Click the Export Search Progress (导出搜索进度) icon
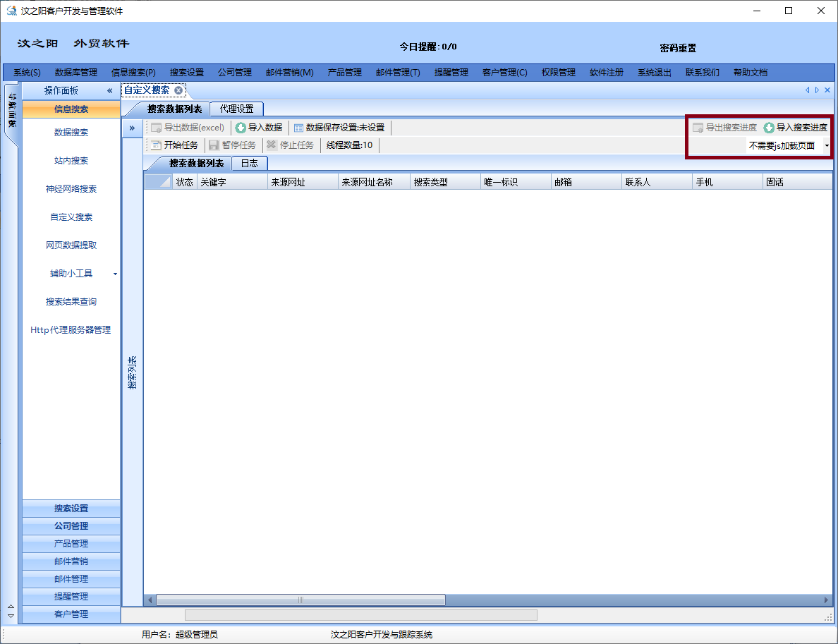 coord(698,128)
